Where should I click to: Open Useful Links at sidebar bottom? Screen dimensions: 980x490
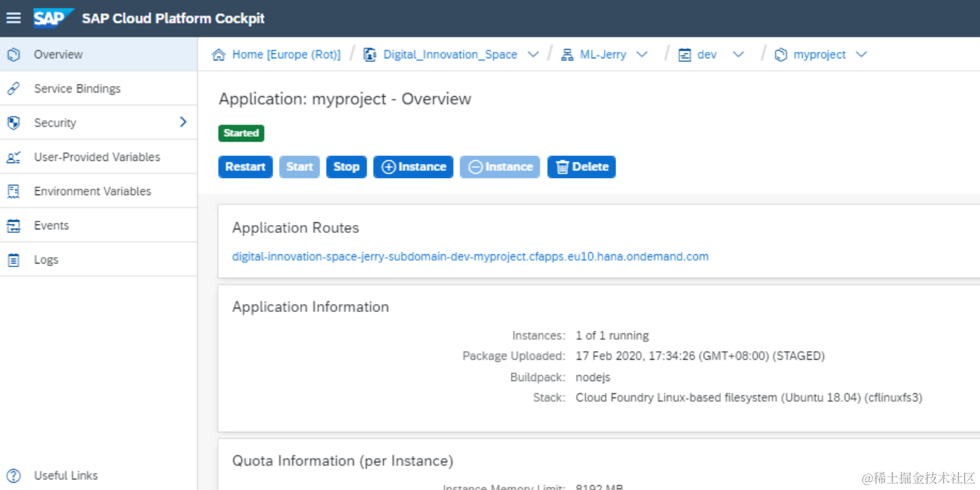click(x=98, y=475)
